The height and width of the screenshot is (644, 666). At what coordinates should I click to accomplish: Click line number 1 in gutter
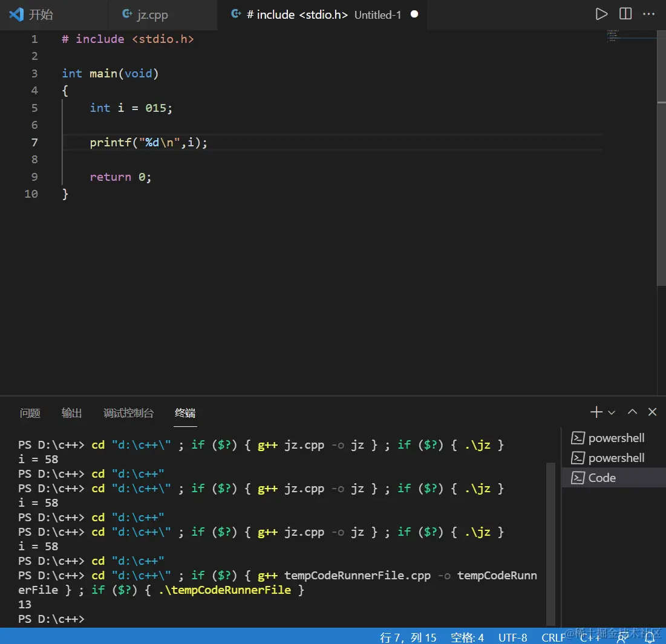34,39
